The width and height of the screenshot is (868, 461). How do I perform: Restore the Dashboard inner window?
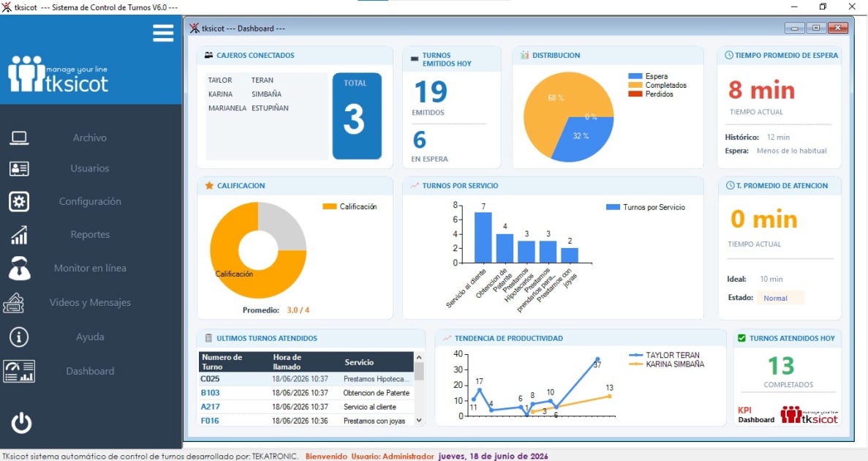click(816, 29)
